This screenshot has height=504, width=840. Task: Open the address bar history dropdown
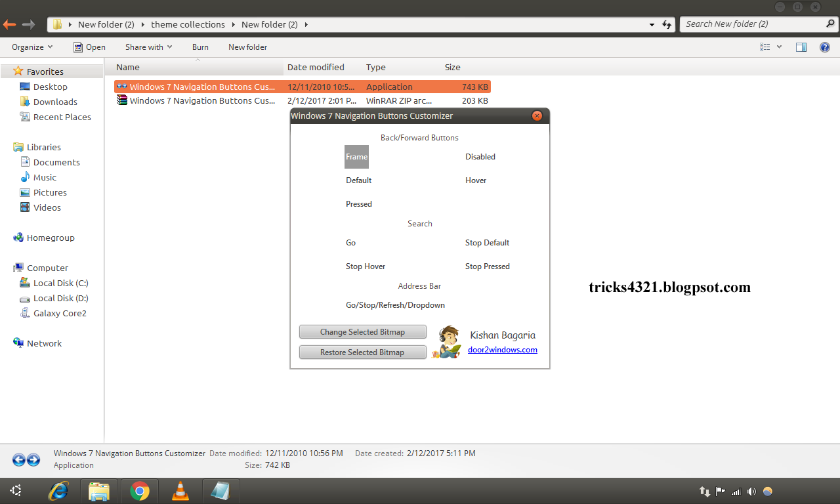[652, 24]
